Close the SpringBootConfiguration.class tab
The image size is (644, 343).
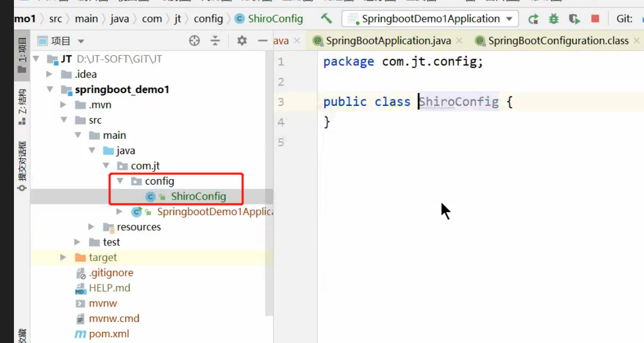click(636, 41)
